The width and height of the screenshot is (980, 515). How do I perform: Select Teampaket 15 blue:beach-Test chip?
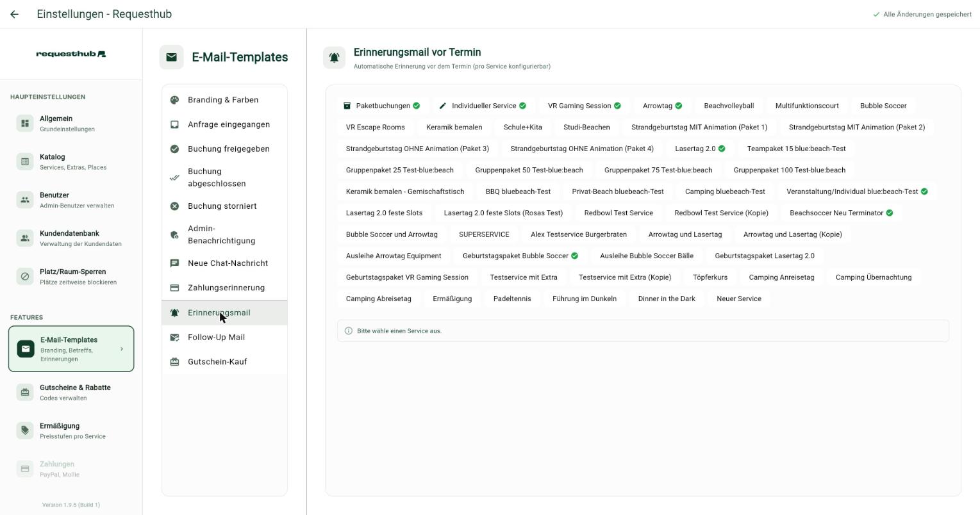(796, 149)
